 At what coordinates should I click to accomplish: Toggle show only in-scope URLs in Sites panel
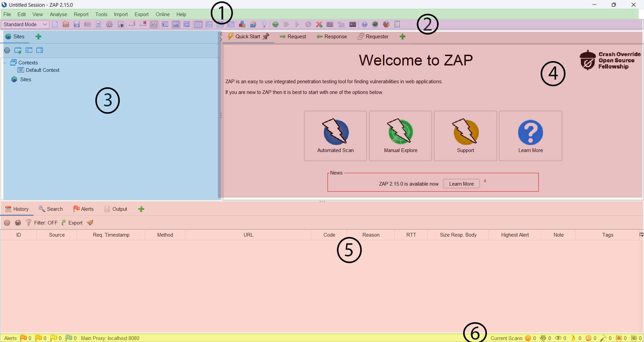[x=7, y=50]
